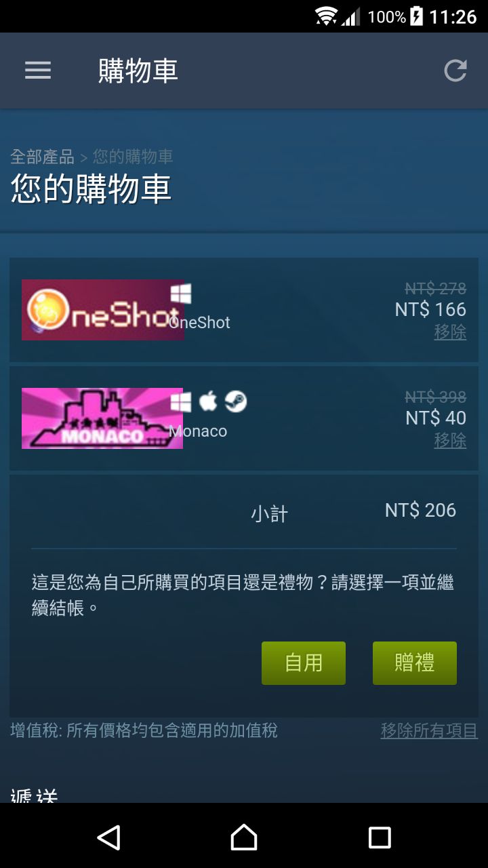
Task: Tap the Apple platform icon for Monaco
Action: coord(208,401)
